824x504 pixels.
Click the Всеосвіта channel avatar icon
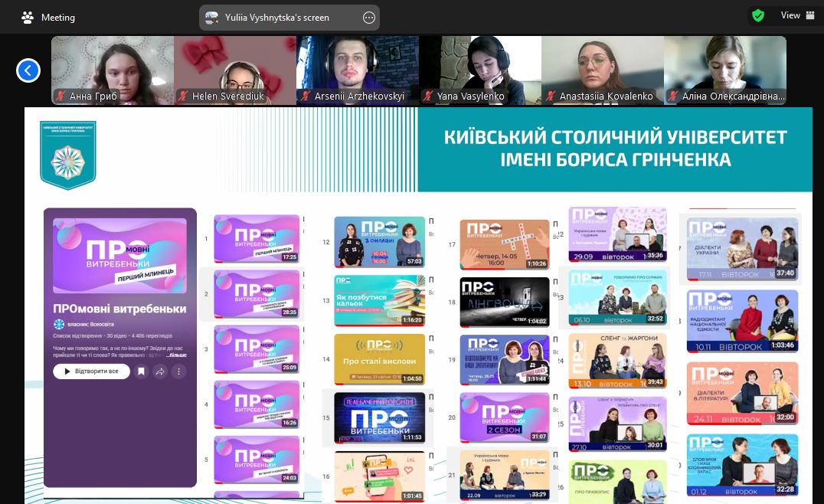pyautogui.click(x=59, y=325)
